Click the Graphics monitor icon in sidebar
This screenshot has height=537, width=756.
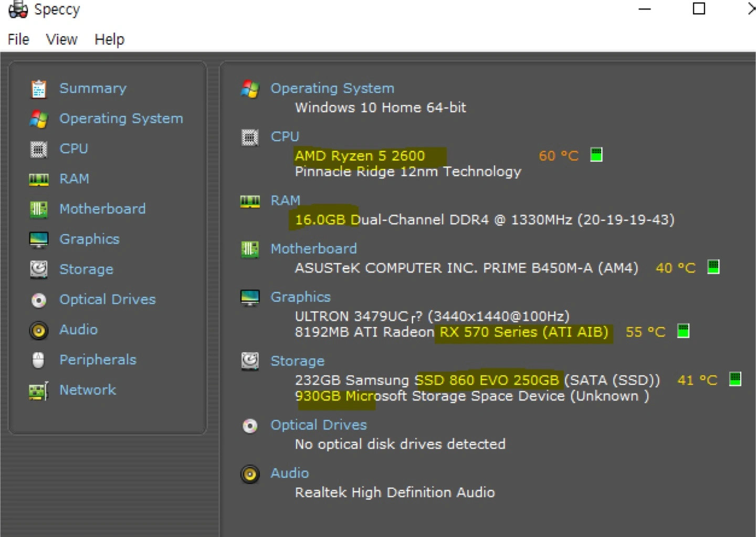pyautogui.click(x=38, y=239)
